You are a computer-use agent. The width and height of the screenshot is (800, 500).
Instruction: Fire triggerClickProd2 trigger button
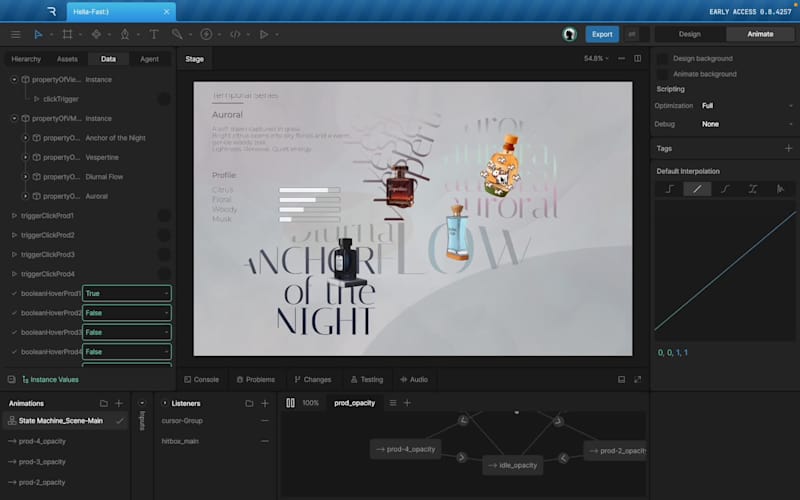(x=164, y=235)
